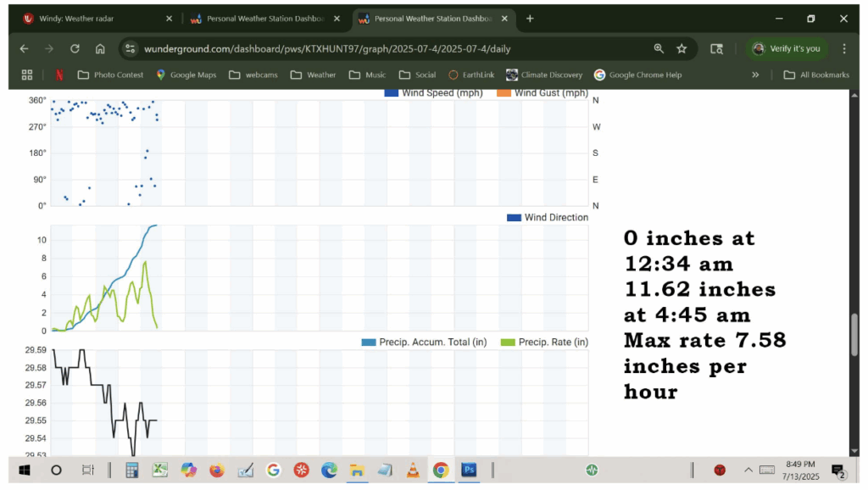Open Excel from the taskbar

159,470
